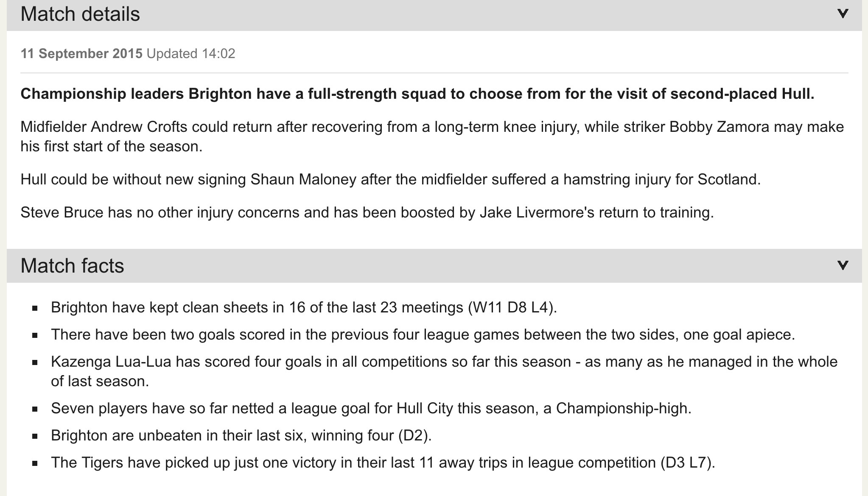Collapse the Match details section chevron
This screenshot has height=496, width=868.
coord(843,14)
